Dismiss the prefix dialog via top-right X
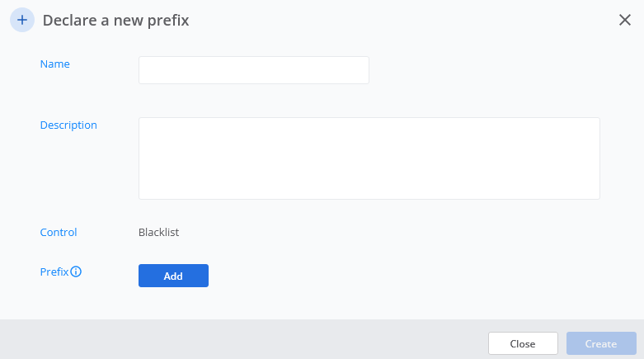 (x=625, y=20)
